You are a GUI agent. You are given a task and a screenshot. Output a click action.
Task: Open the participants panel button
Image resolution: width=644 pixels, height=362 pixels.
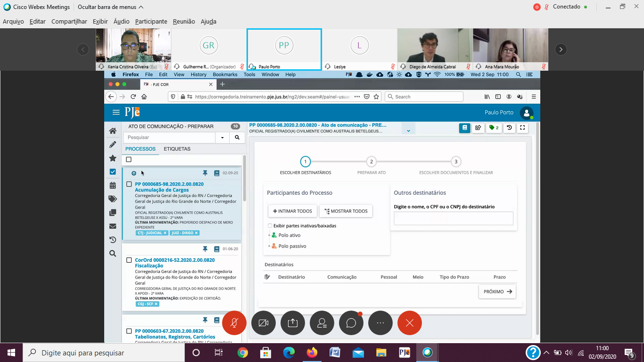coord(322,323)
